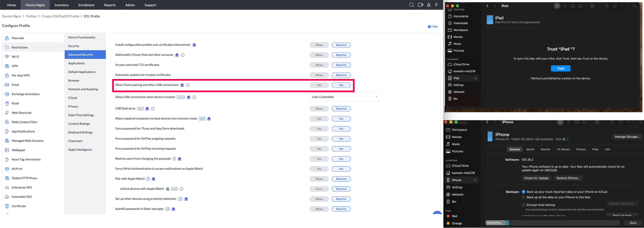Expand Finder view grouping dropdown in iPad window
The height and width of the screenshot is (228, 644).
coord(593,6)
